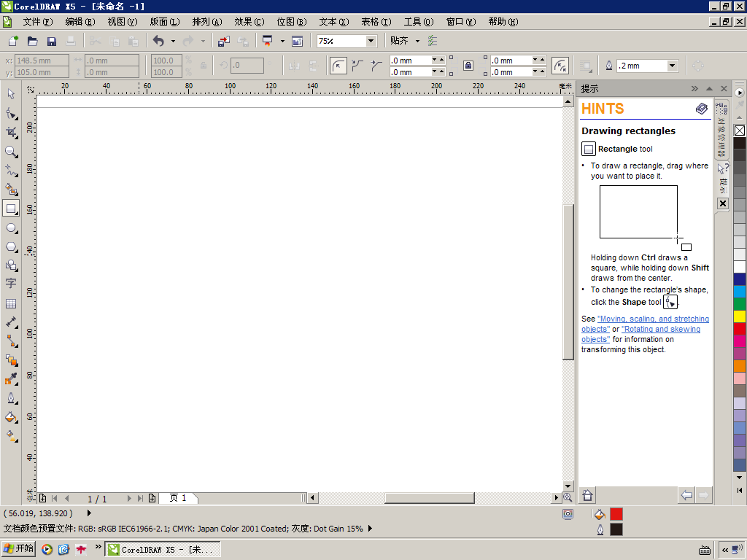Expand the 贴齐 snap dropdown
This screenshot has height=560, width=747.
(x=417, y=41)
